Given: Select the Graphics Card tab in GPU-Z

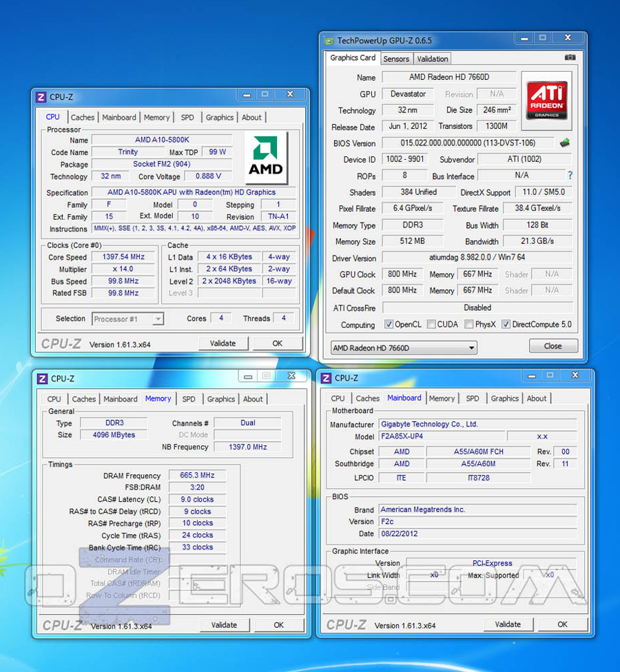Looking at the screenshot, I should 353,58.
